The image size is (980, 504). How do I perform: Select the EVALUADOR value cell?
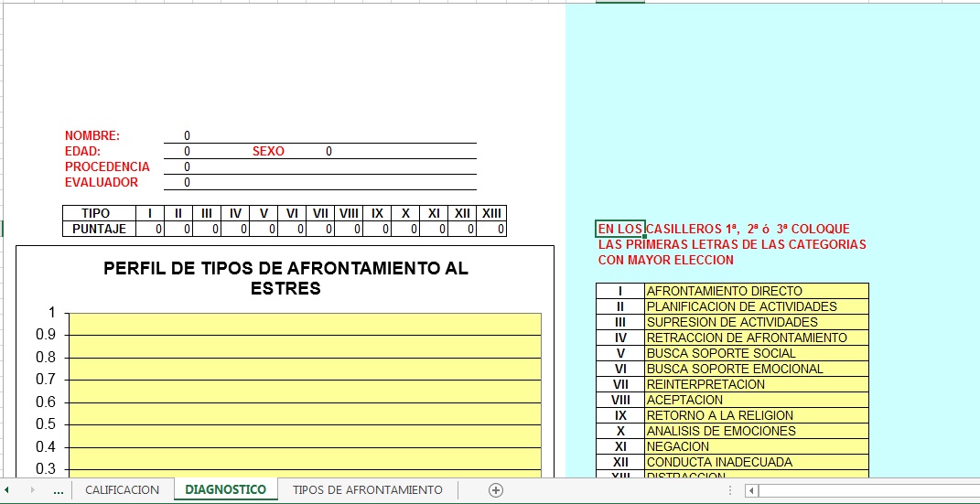(x=188, y=182)
